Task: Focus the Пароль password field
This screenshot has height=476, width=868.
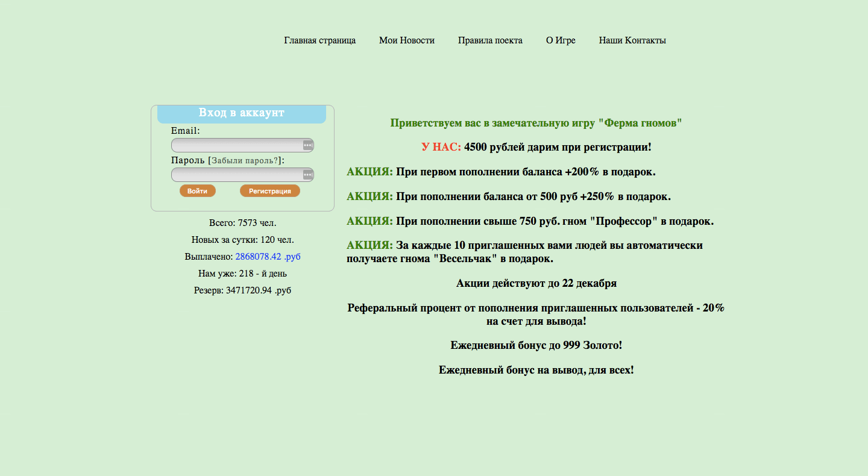Action: (236, 175)
